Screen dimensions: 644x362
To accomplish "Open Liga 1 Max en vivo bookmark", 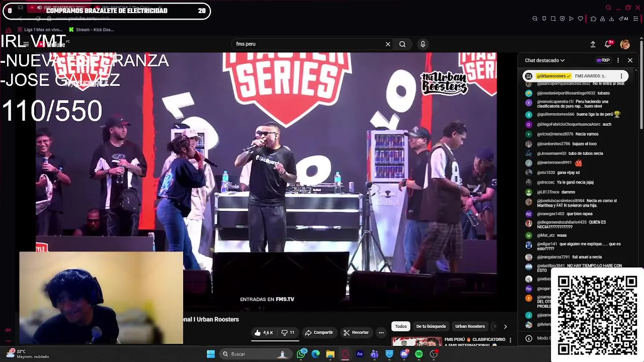I will point(39,30).
